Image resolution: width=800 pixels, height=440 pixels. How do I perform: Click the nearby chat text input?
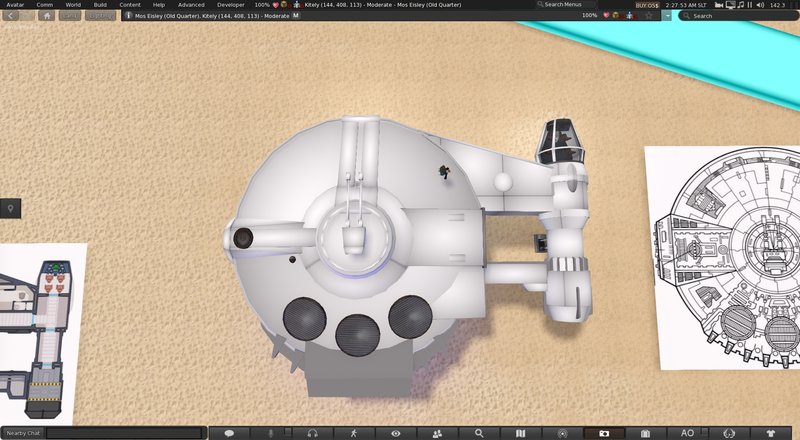(x=126, y=433)
